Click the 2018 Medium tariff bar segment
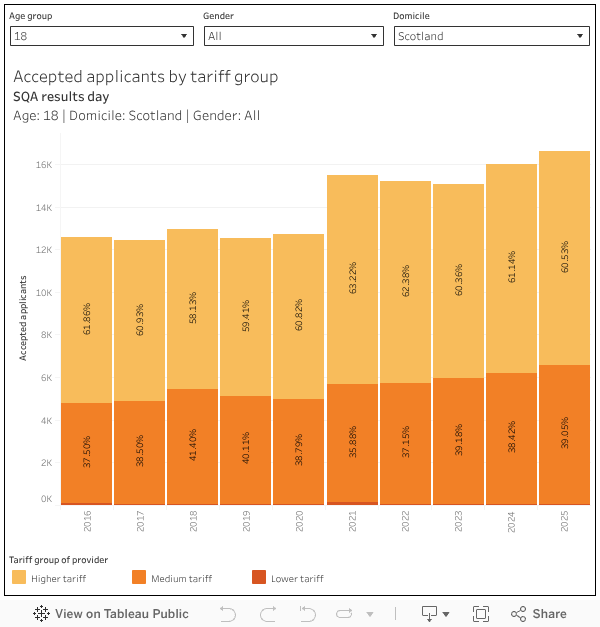Image resolution: width=600 pixels, height=627 pixels. [x=192, y=445]
